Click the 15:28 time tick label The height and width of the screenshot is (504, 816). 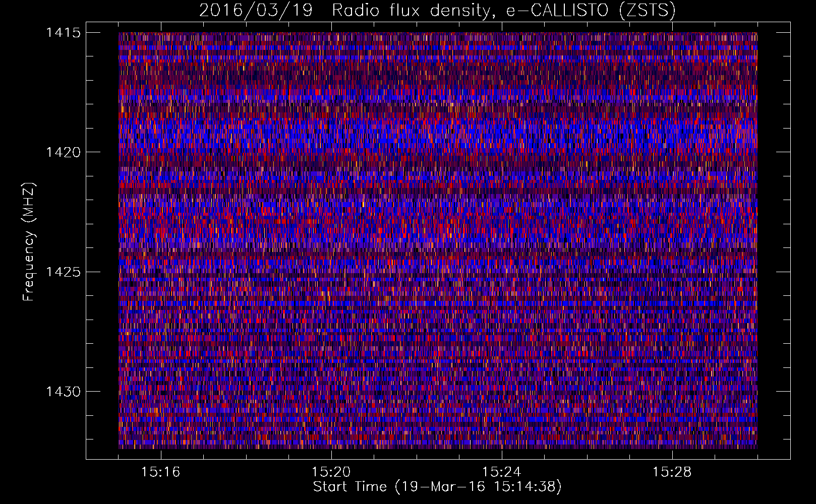[x=672, y=472]
